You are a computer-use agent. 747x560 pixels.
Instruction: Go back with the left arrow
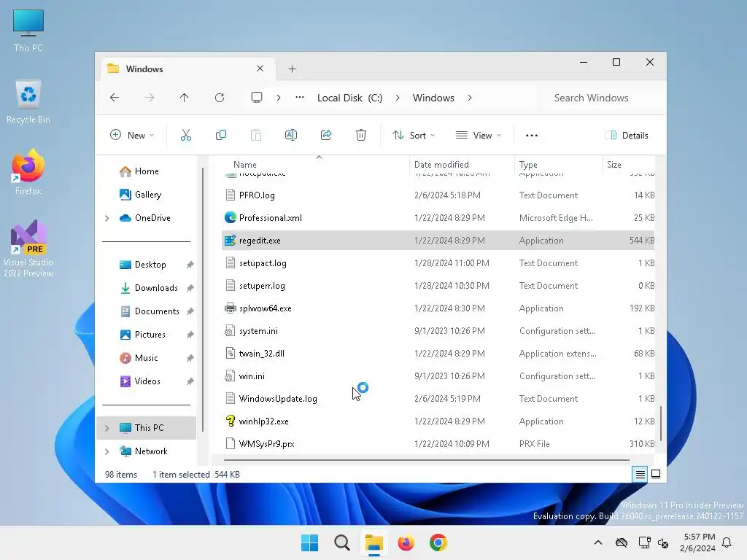coord(115,98)
